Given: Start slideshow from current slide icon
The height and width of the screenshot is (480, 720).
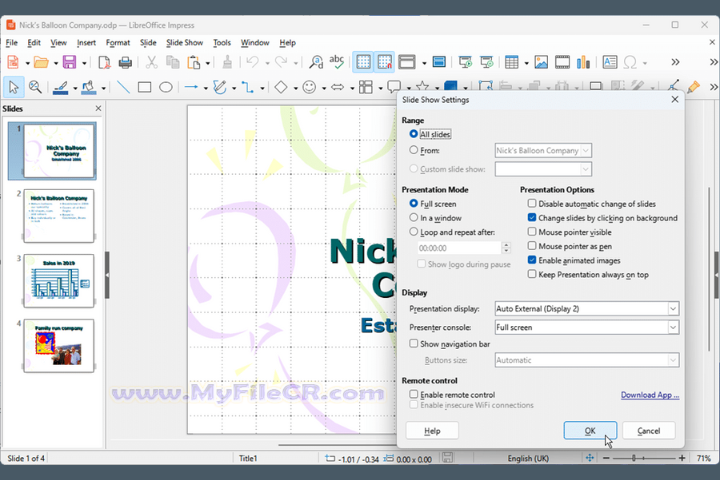Looking at the screenshot, I should 486,62.
